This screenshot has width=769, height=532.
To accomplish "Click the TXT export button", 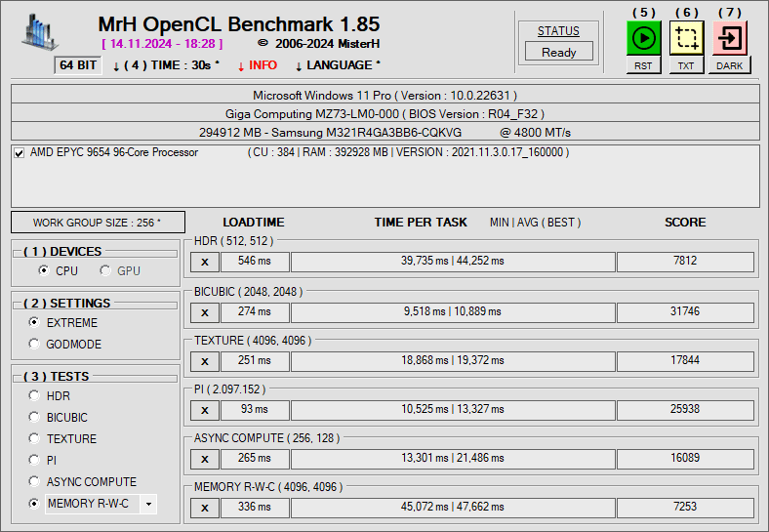I will pyautogui.click(x=687, y=65).
